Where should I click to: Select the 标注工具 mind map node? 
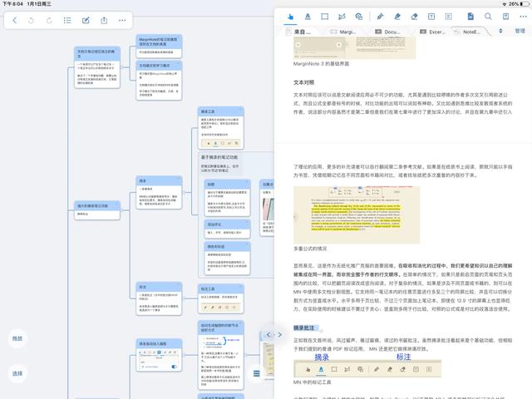point(221,298)
